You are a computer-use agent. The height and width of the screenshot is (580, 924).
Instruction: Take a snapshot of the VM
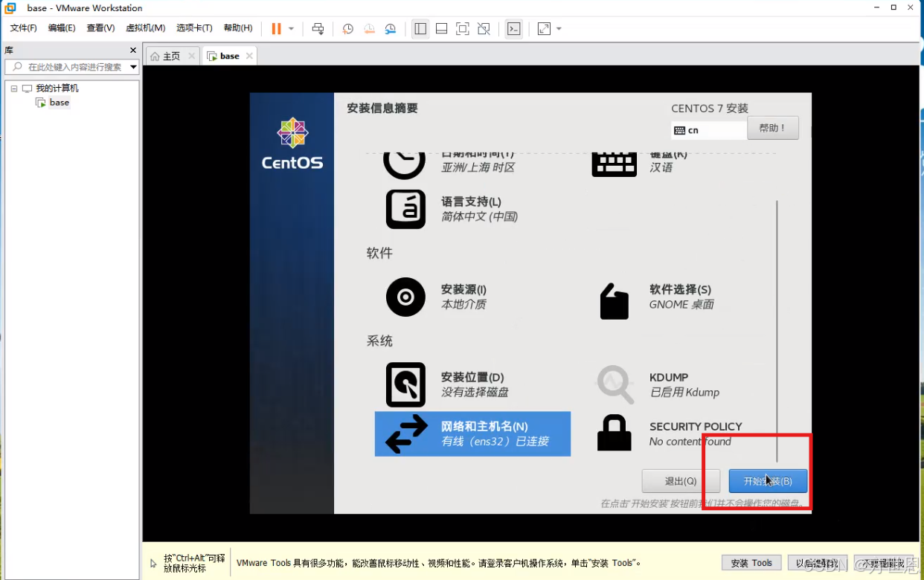[347, 28]
